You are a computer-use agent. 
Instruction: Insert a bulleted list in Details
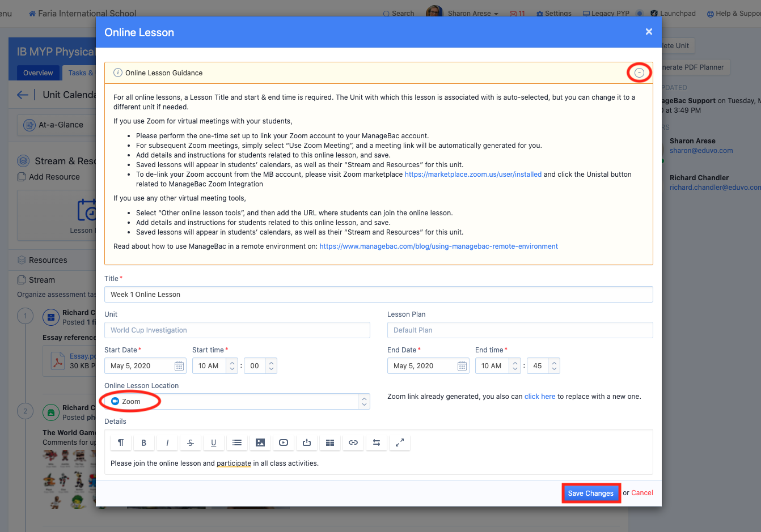(x=237, y=442)
